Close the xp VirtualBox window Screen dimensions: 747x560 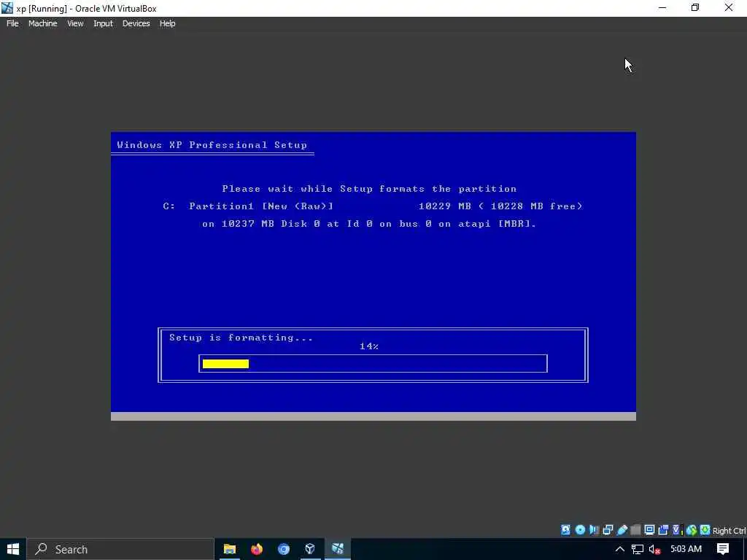click(729, 8)
